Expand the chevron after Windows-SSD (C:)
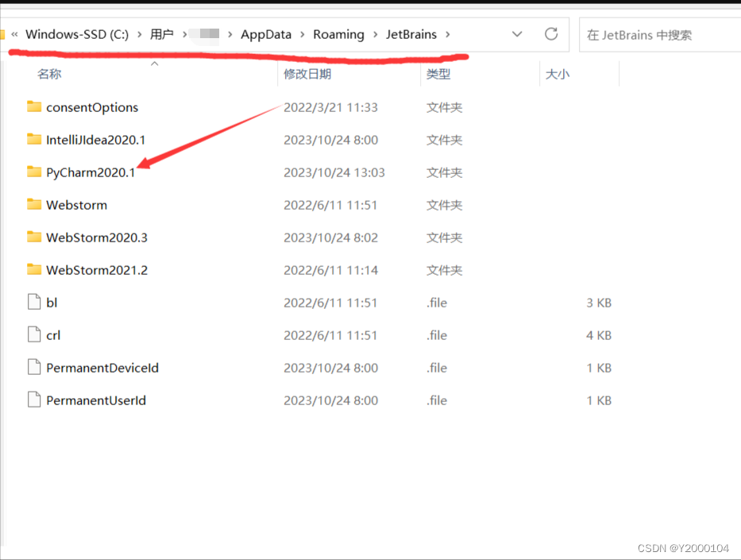This screenshot has width=741, height=560. (140, 34)
